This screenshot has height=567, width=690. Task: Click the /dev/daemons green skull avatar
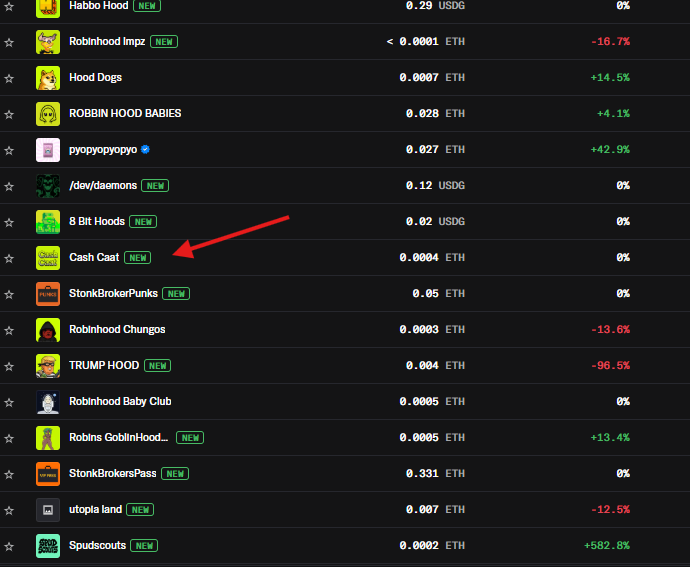[x=48, y=186]
